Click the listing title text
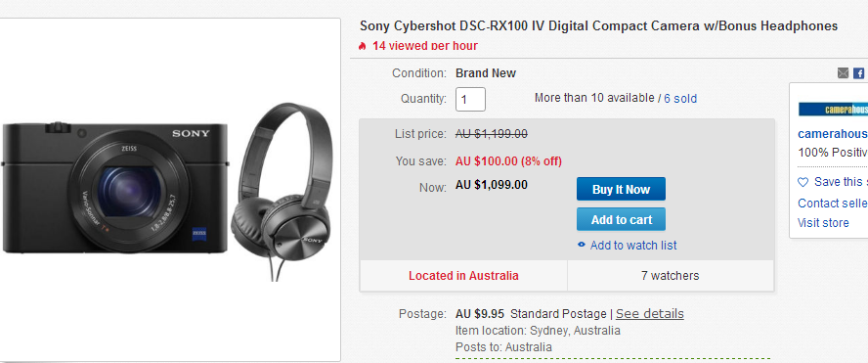Viewport: 868px width, 363px height. click(598, 26)
